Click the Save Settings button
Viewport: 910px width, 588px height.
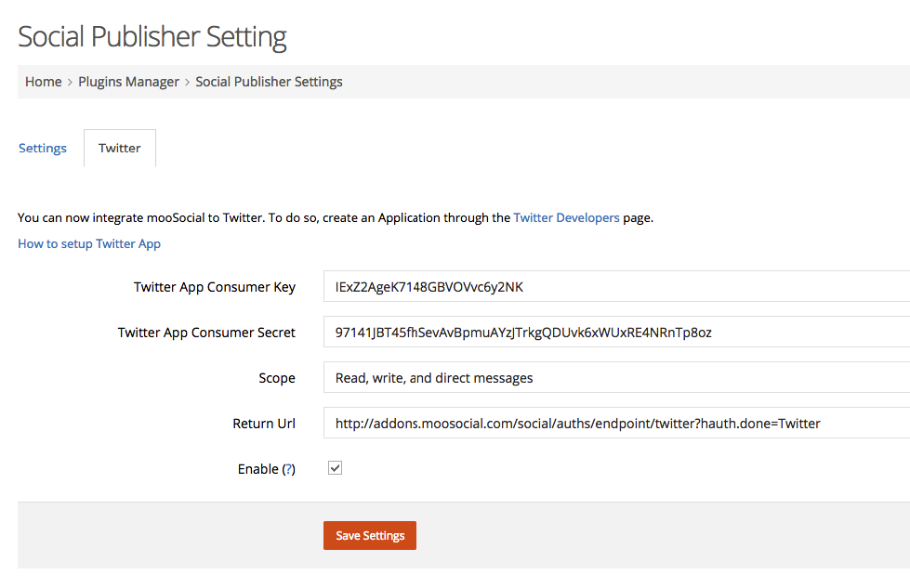point(370,535)
